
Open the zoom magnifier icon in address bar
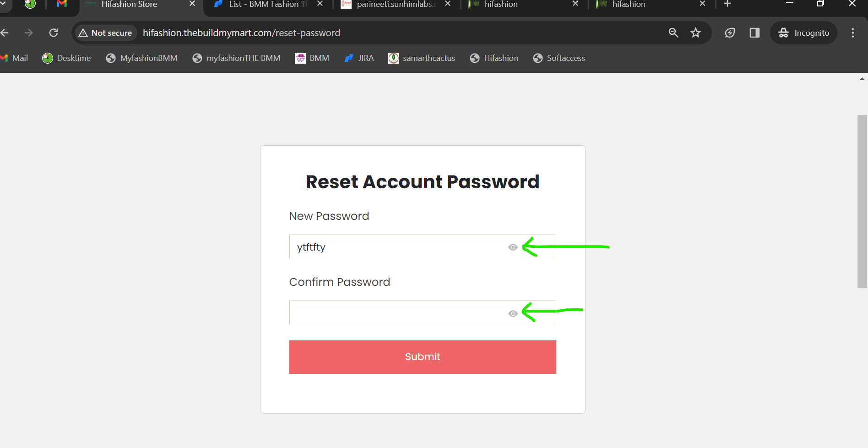(673, 33)
